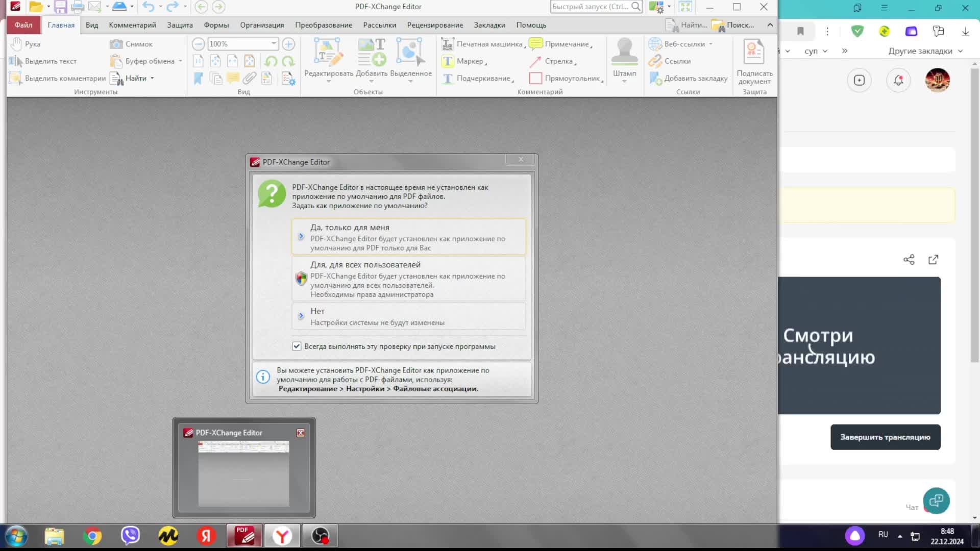
Task: Add a sticky Note (Примечание)
Action: tap(560, 44)
